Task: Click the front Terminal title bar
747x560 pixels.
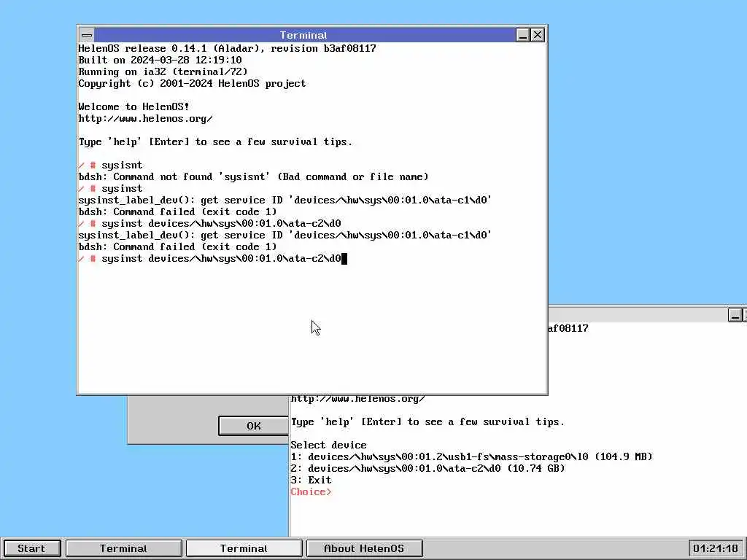Action: click(303, 35)
